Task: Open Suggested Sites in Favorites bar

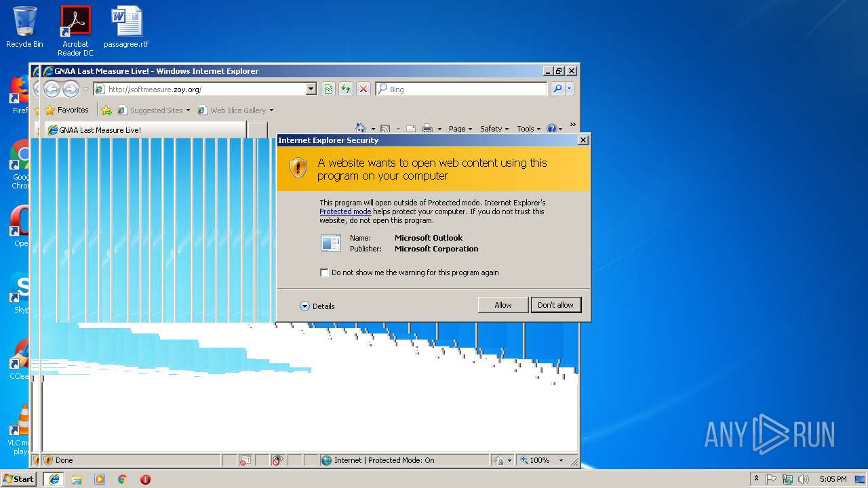Action: point(153,110)
